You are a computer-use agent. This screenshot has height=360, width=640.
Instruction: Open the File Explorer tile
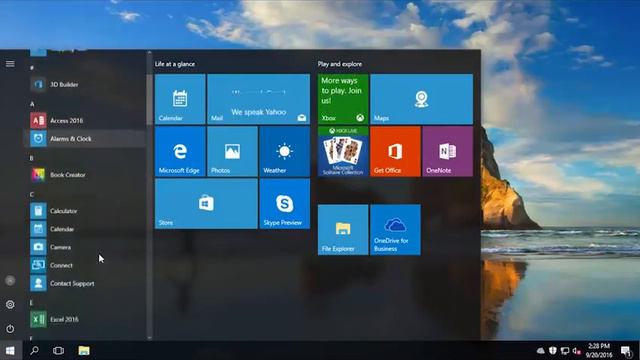click(x=343, y=230)
